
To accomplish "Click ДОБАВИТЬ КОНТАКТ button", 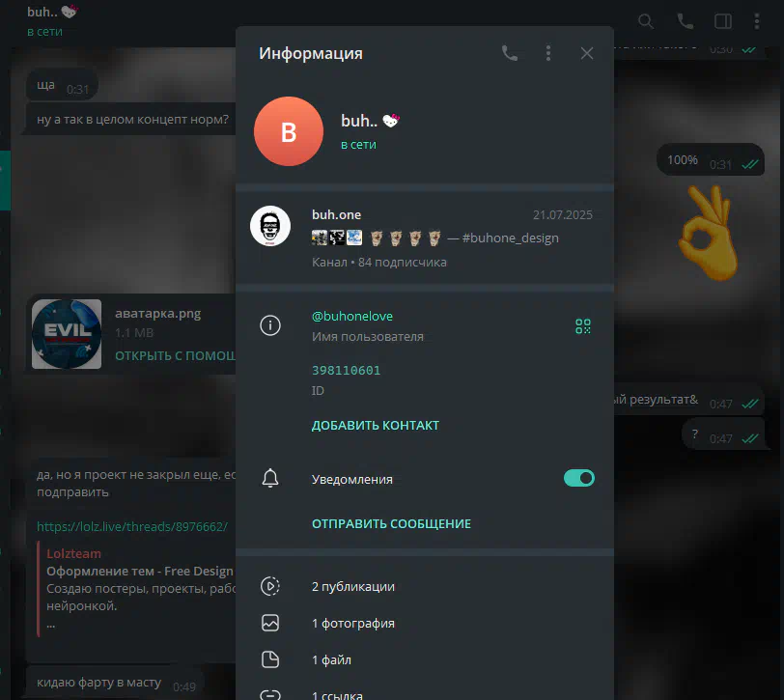I will (x=375, y=425).
